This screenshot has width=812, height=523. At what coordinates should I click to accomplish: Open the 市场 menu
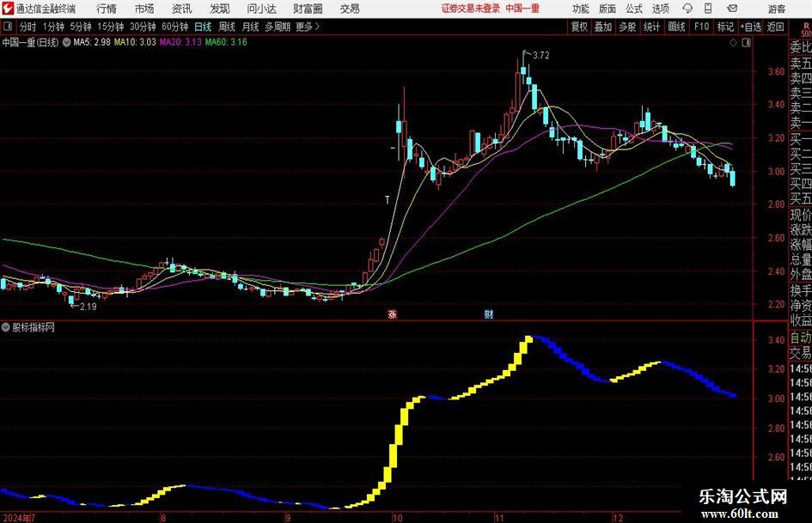click(144, 9)
